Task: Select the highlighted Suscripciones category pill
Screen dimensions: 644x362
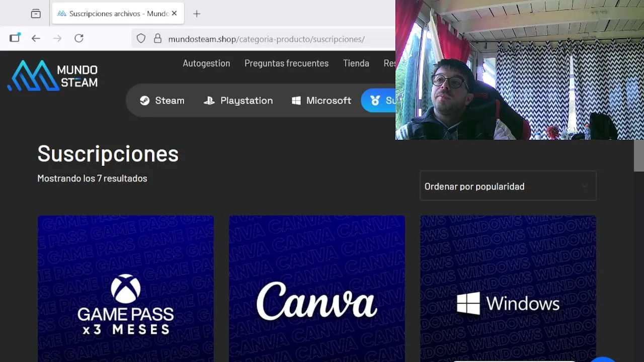Action: click(378, 101)
